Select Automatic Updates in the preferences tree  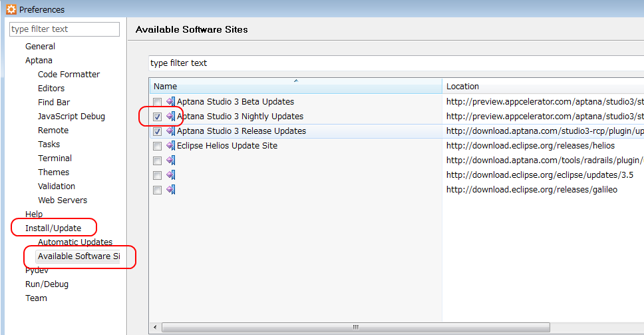coord(75,242)
